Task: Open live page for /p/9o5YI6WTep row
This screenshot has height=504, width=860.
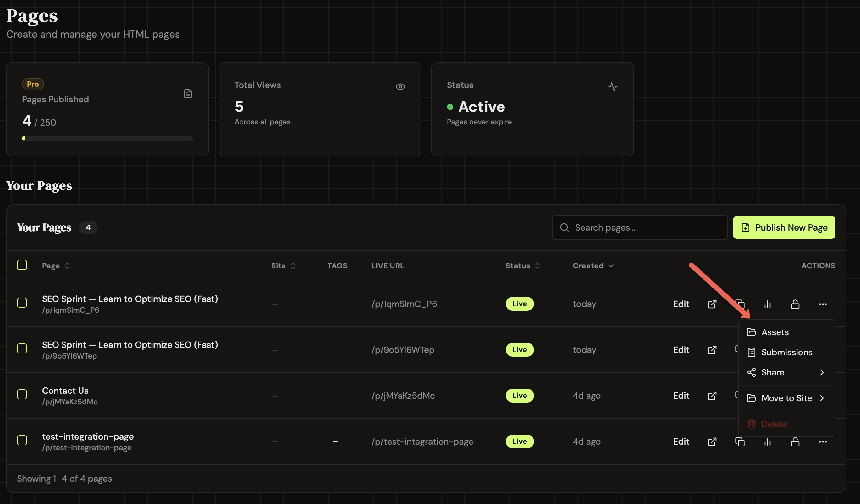Action: pyautogui.click(x=712, y=350)
